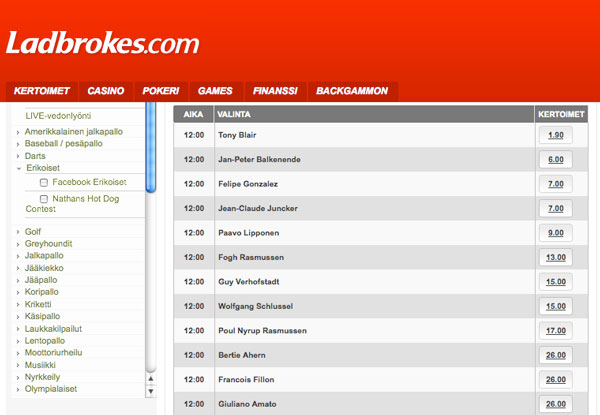Click the sidebar scrollbar down arrow

(x=151, y=391)
